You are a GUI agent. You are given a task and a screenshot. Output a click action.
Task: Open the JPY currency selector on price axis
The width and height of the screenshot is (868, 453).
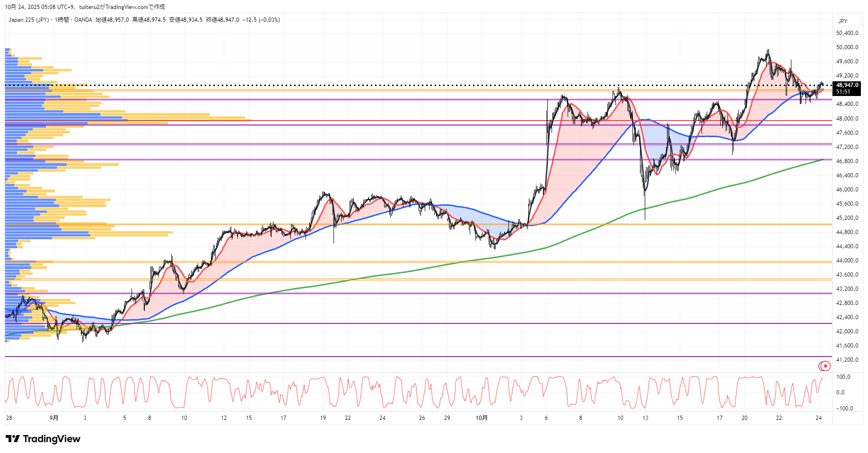(x=842, y=21)
